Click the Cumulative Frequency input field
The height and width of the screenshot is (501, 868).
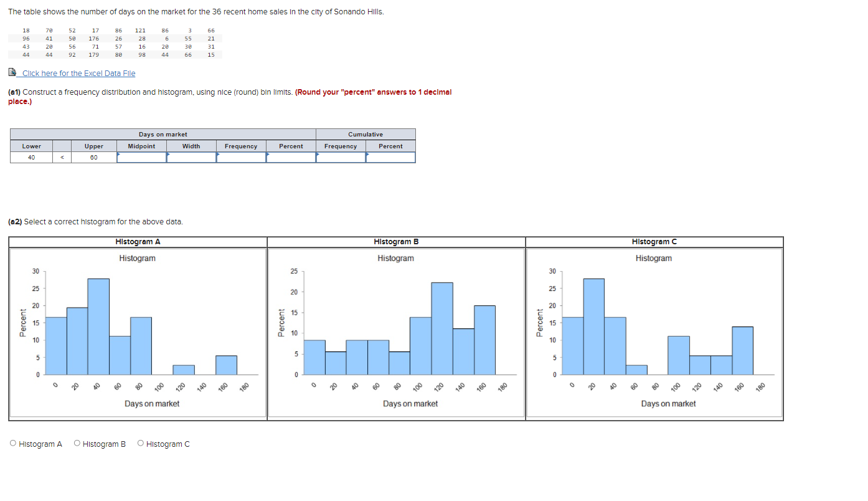tap(341, 157)
